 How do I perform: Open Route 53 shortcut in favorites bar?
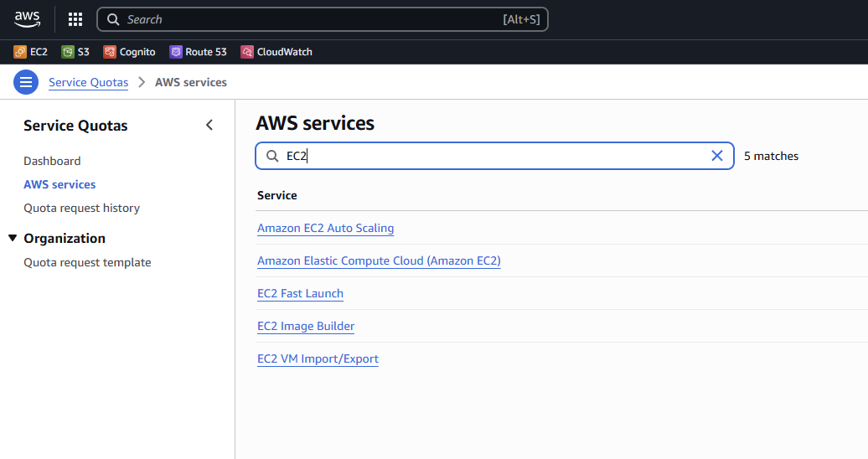click(198, 52)
